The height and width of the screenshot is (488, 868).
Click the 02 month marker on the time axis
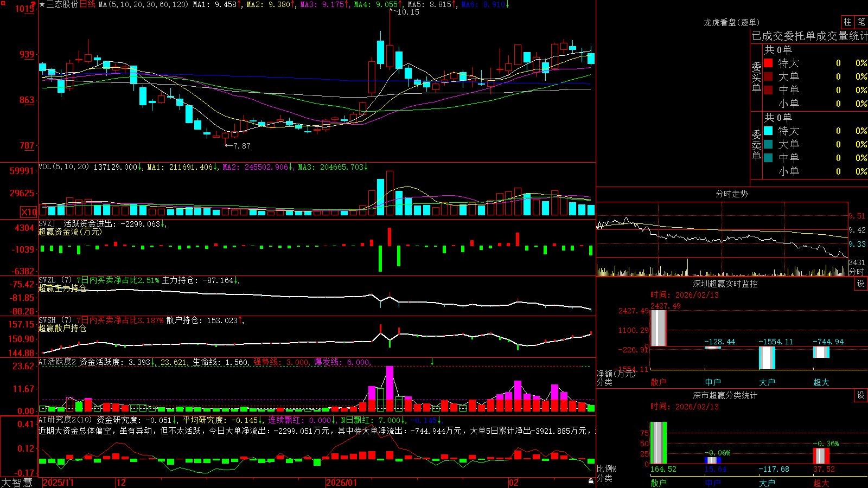(x=513, y=483)
